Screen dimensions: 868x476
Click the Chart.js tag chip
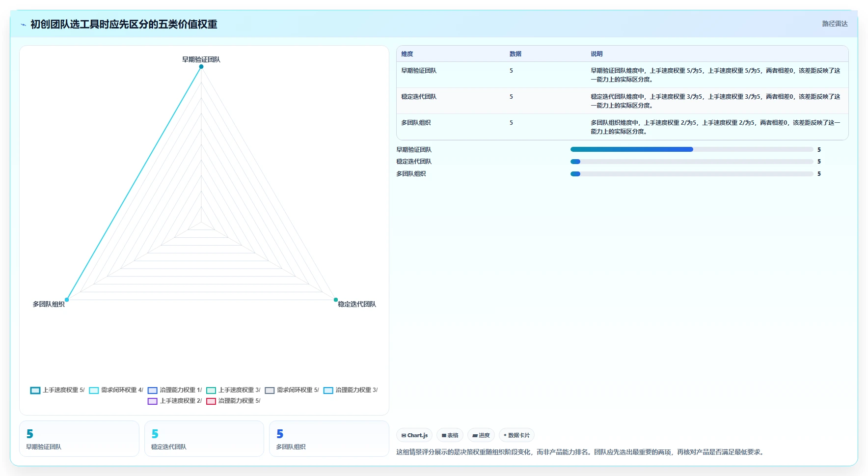click(x=414, y=435)
